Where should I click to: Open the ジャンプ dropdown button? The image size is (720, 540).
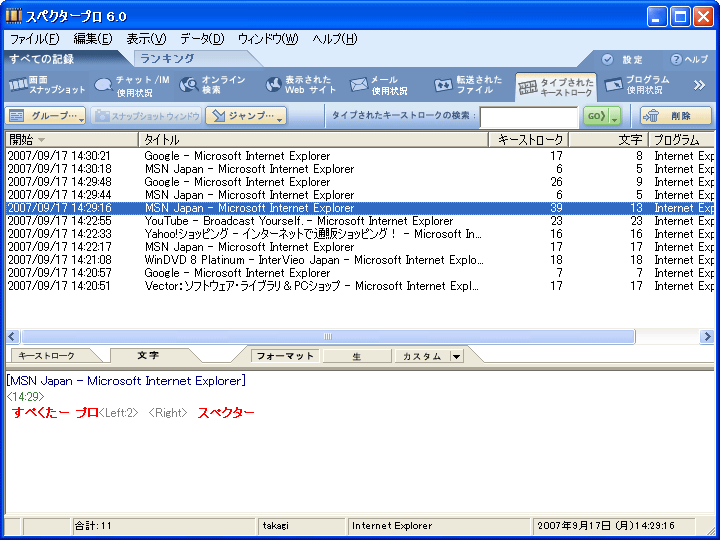(246, 116)
